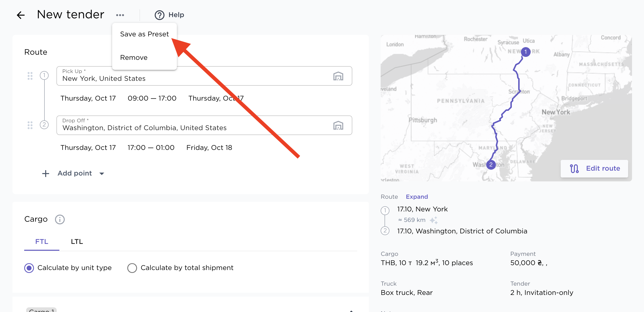644x312 pixels.
Task: Click the Drop Off address input field
Action: (x=204, y=125)
